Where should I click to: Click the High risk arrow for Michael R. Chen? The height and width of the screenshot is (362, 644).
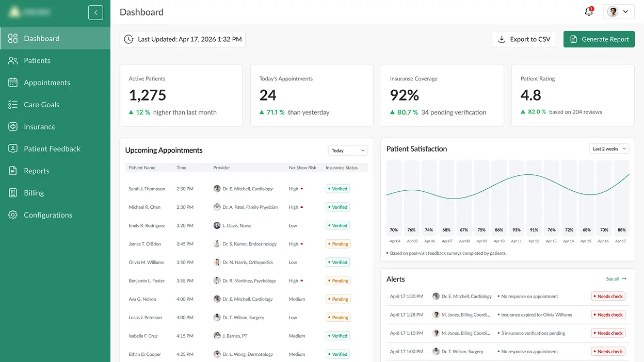[302, 207]
